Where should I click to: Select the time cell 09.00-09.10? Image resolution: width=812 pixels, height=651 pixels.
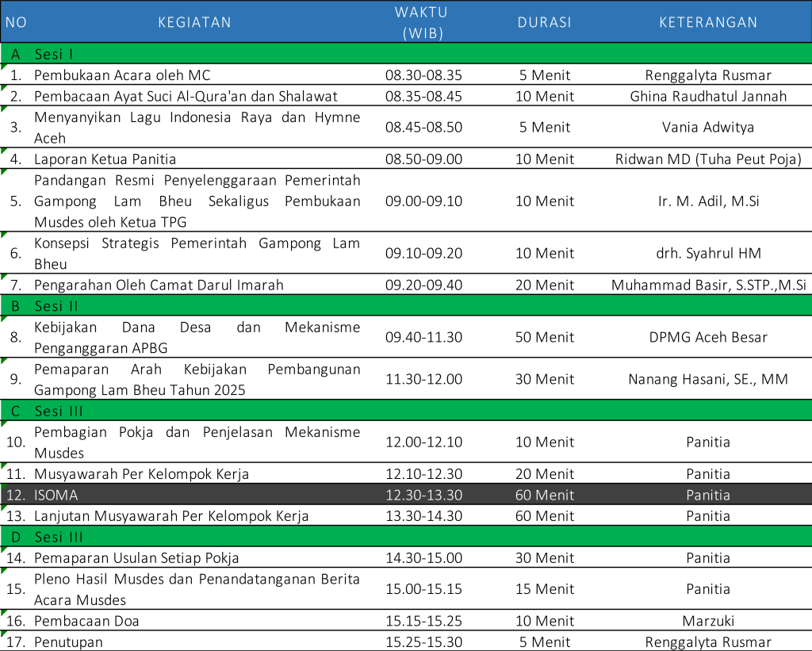[423, 201]
